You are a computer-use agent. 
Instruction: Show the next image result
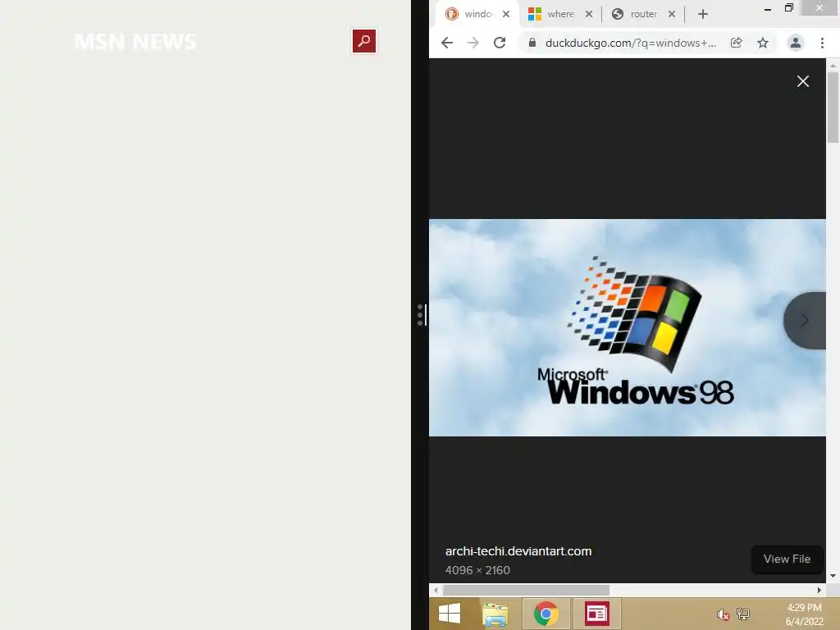pos(805,321)
